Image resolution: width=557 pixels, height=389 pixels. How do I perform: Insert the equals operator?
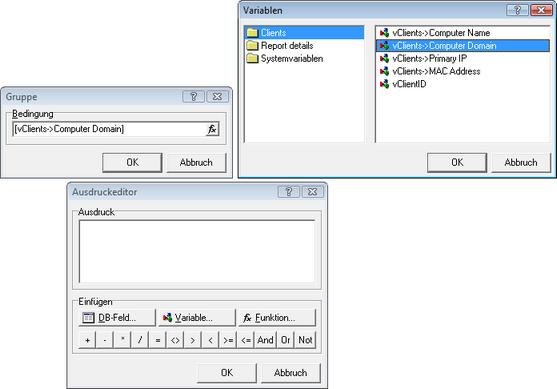[x=158, y=340]
